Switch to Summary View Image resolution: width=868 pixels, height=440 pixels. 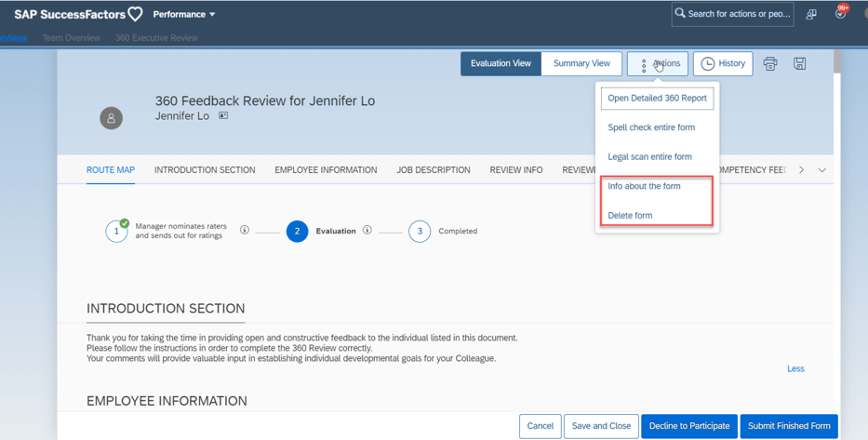click(x=581, y=63)
